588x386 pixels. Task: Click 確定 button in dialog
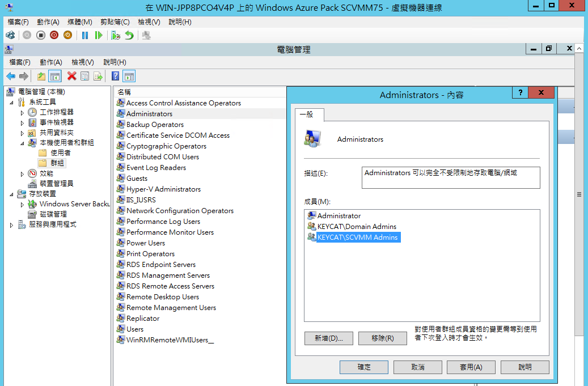364,367
